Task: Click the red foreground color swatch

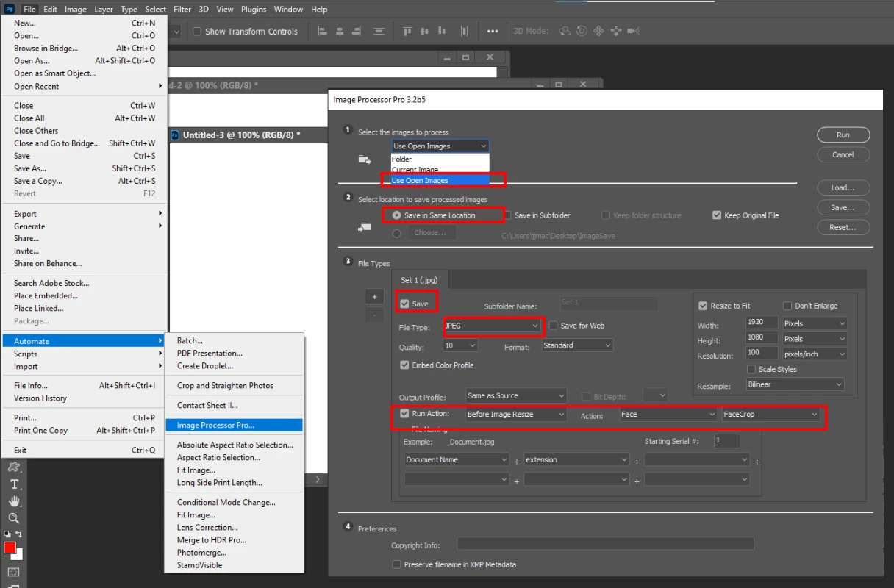Action: pos(10,548)
